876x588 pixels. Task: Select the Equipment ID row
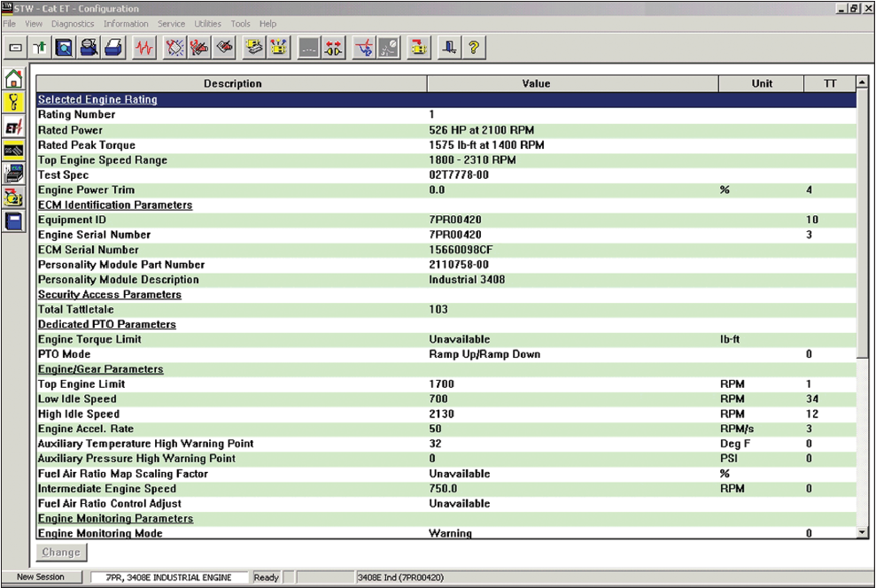pyautogui.click(x=446, y=220)
